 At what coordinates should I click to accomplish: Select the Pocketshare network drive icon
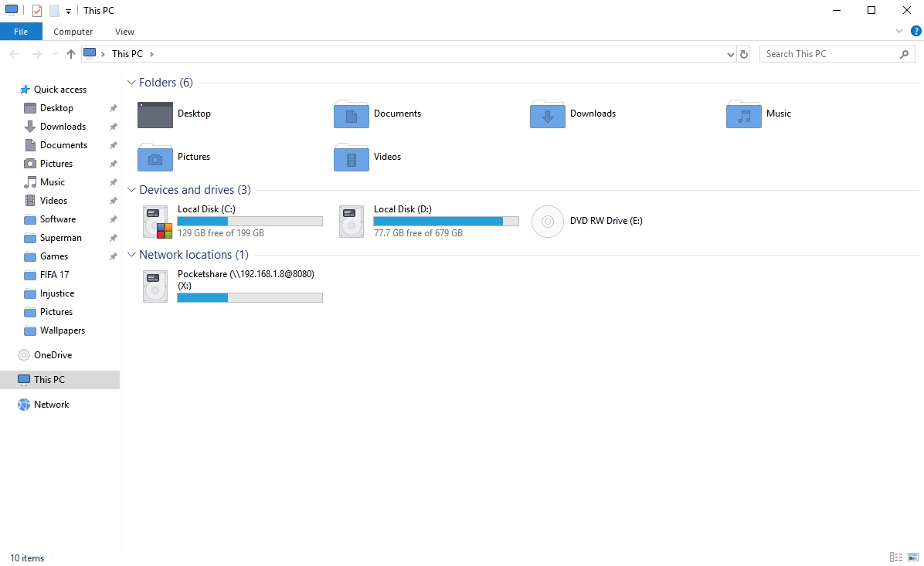(x=155, y=286)
